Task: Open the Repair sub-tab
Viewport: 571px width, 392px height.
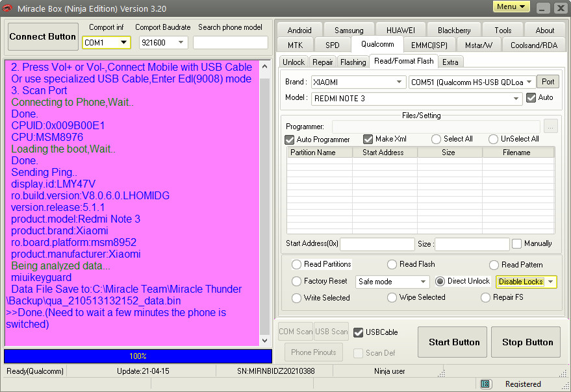Action: [323, 62]
